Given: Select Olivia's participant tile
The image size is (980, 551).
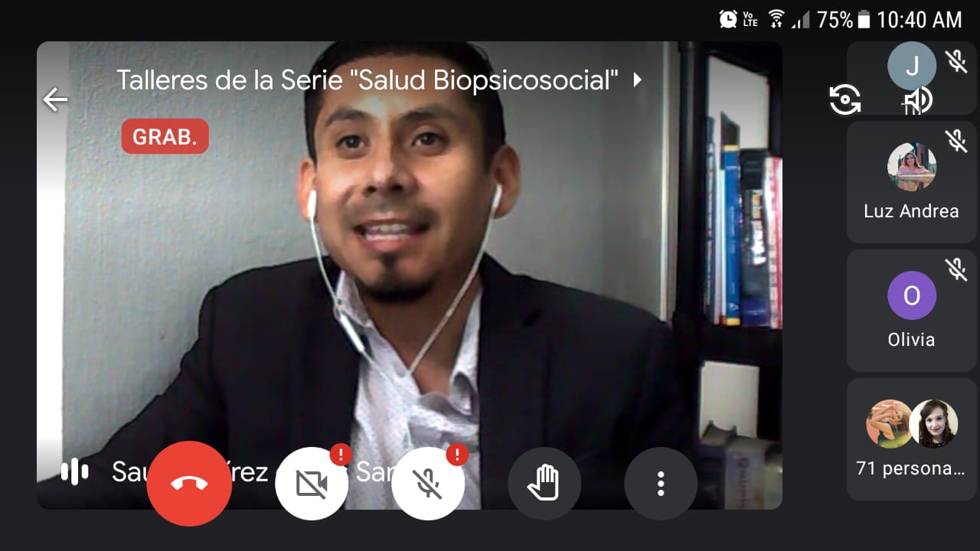Looking at the screenshot, I should (x=911, y=310).
